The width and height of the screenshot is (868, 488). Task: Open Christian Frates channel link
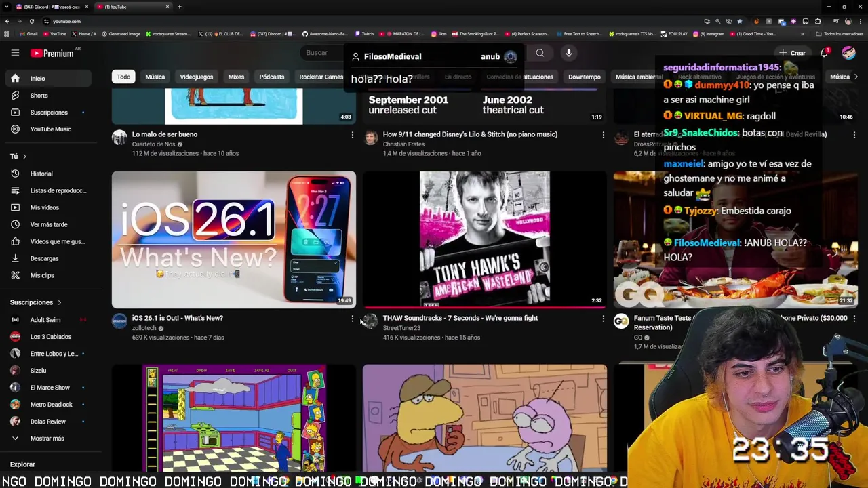[x=404, y=144]
